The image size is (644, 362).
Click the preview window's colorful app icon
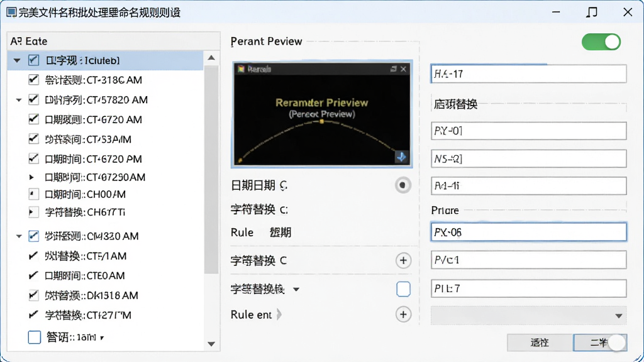point(241,69)
